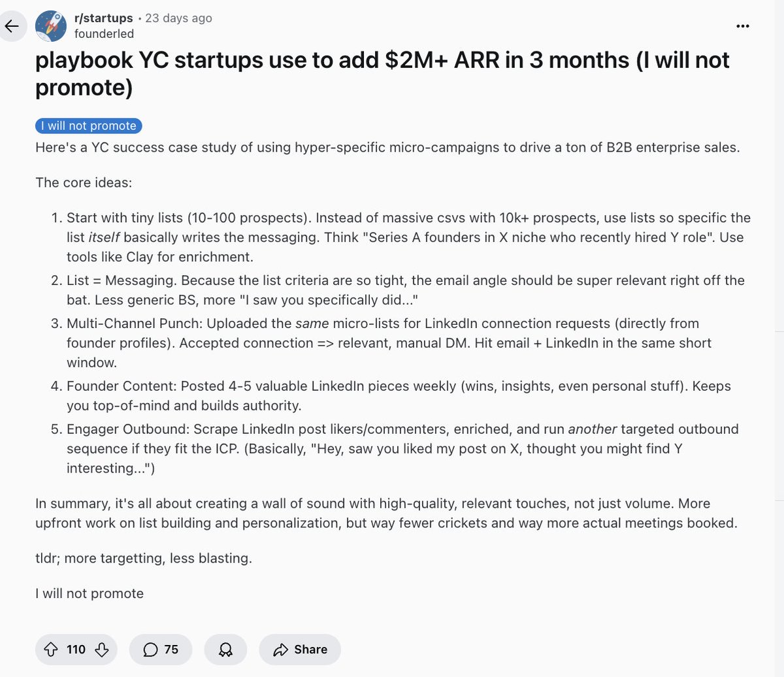This screenshot has width=784, height=677.
Task: Click the Share arrow icon
Action: (x=281, y=650)
